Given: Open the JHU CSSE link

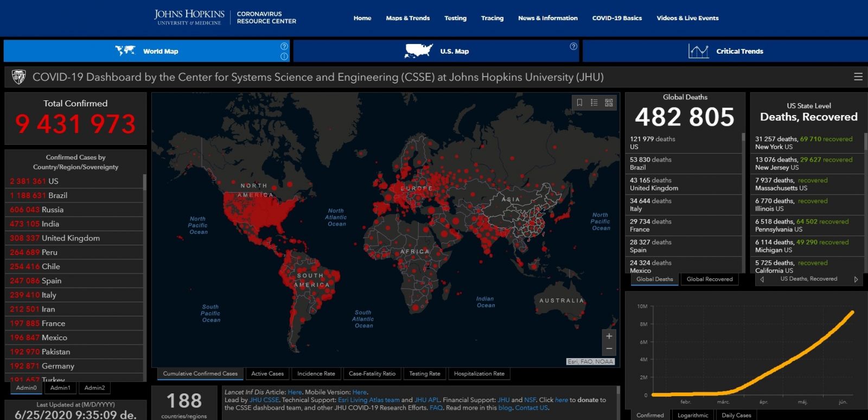Looking at the screenshot, I should click(264, 400).
